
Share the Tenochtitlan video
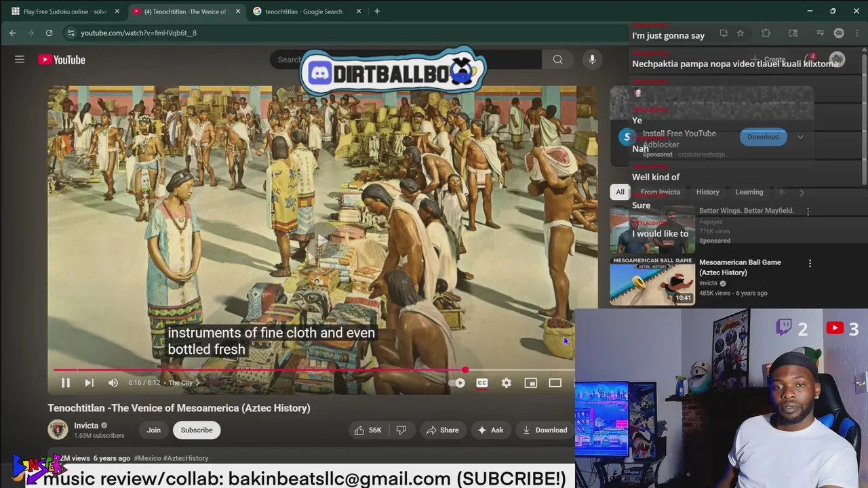point(442,430)
